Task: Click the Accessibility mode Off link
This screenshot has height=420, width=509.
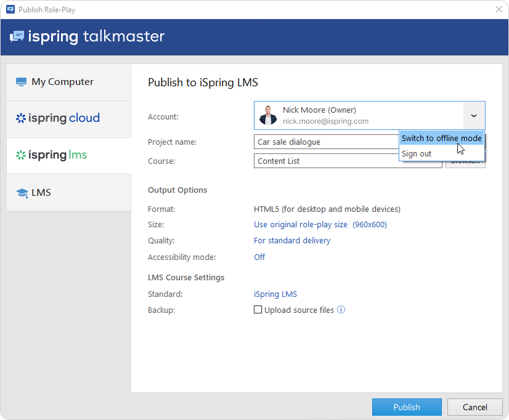Action: pyautogui.click(x=259, y=257)
